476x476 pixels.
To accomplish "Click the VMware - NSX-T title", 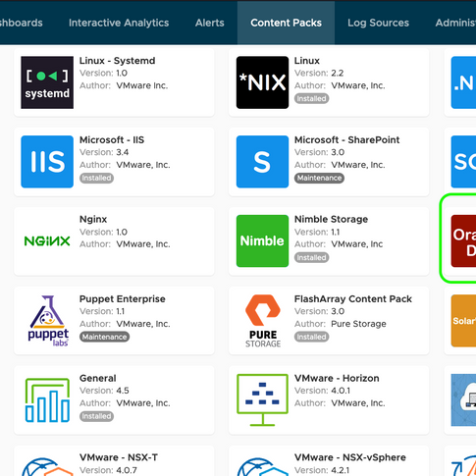I will [119, 457].
